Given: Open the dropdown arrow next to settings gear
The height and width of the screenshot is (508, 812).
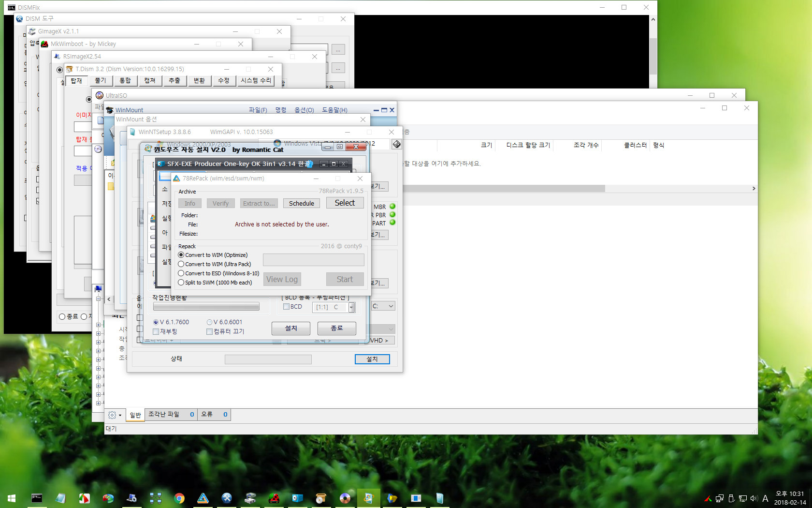Looking at the screenshot, I should [120, 415].
